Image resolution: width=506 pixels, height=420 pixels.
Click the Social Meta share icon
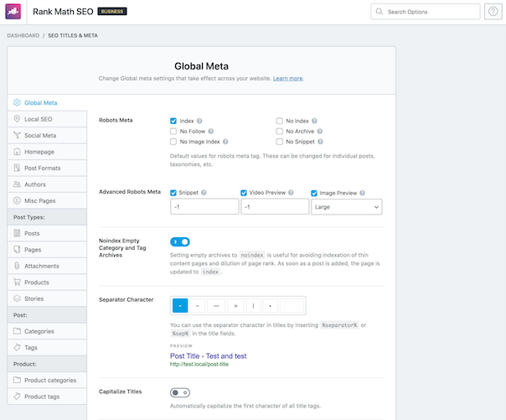tap(17, 136)
